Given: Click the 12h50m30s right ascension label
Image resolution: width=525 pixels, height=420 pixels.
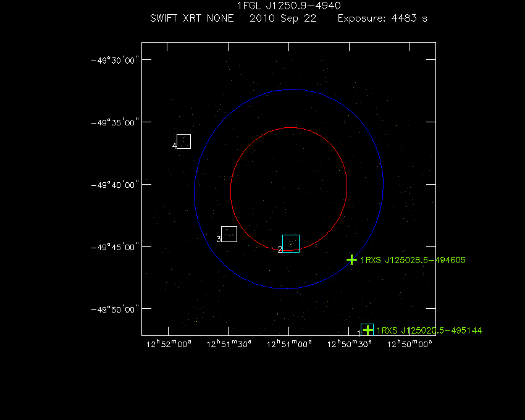Looking at the screenshot, I should point(349,344).
